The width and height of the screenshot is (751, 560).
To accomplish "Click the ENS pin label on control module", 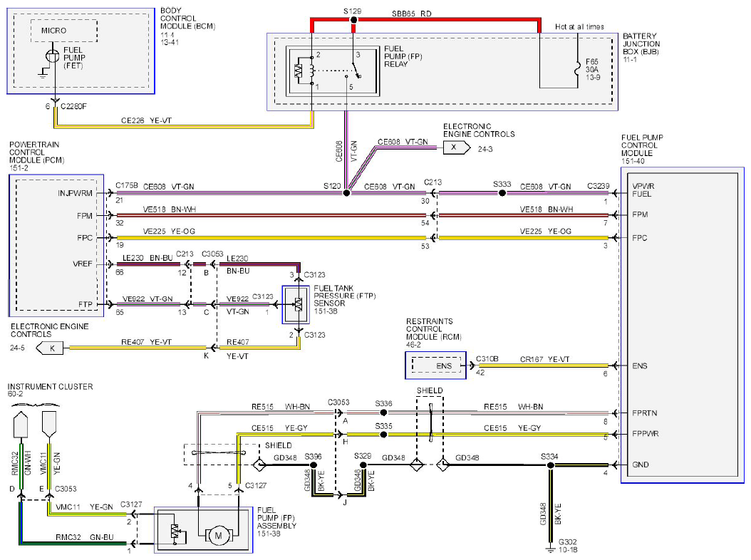I will [639, 366].
